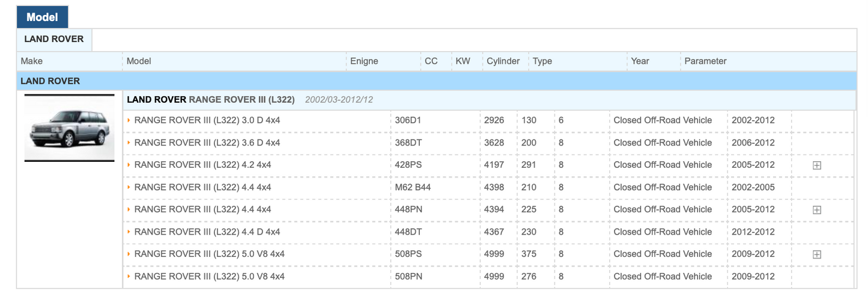Open RANGE ROVER III (L322) 3.6 D 4x4
The image size is (868, 302).
[x=207, y=143]
